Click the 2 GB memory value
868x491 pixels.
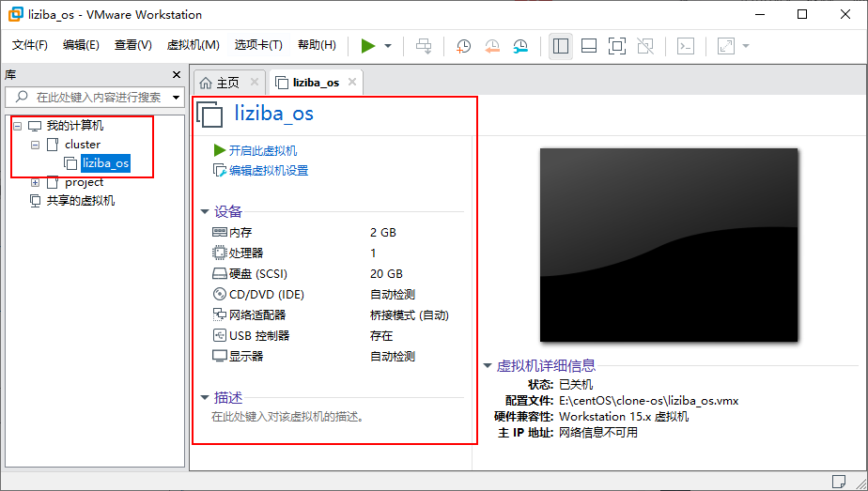(x=383, y=233)
